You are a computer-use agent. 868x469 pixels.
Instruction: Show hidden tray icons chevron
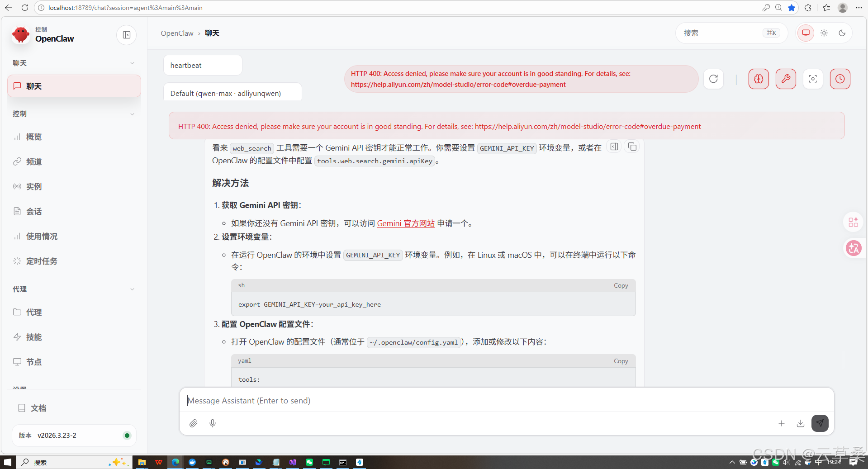[732, 462]
